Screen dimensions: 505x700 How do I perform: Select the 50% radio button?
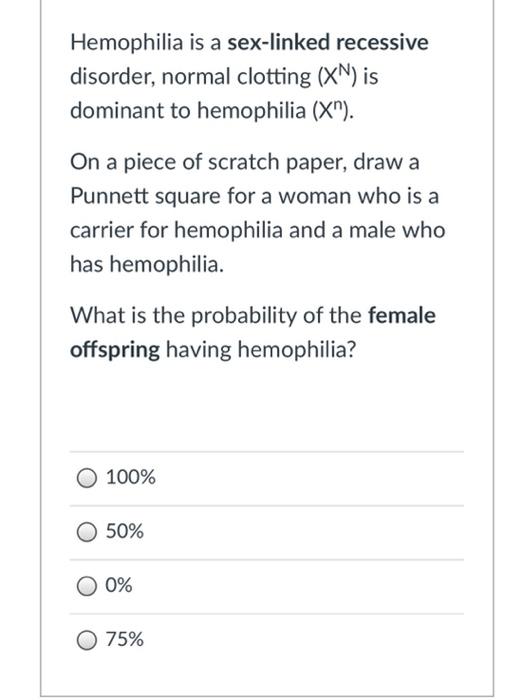pos(87,532)
